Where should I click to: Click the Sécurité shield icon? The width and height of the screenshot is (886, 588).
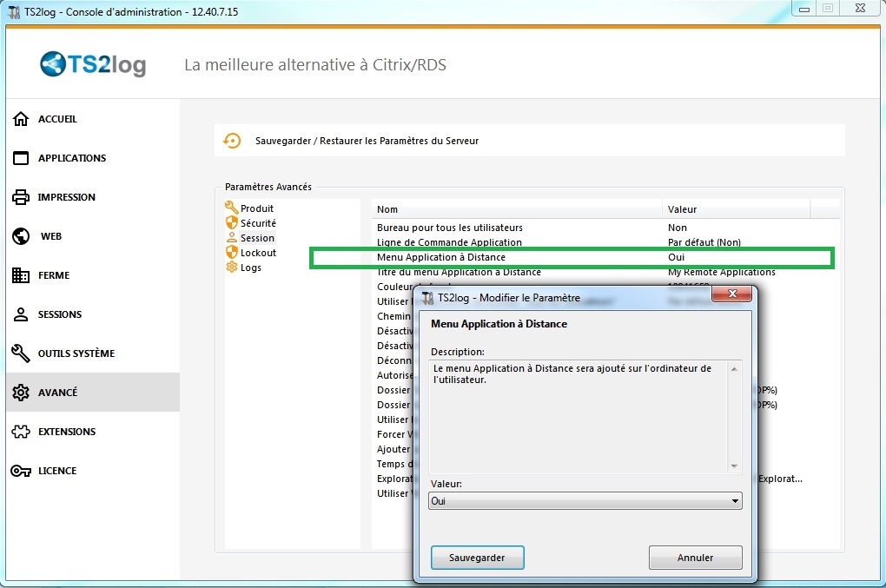(x=232, y=222)
